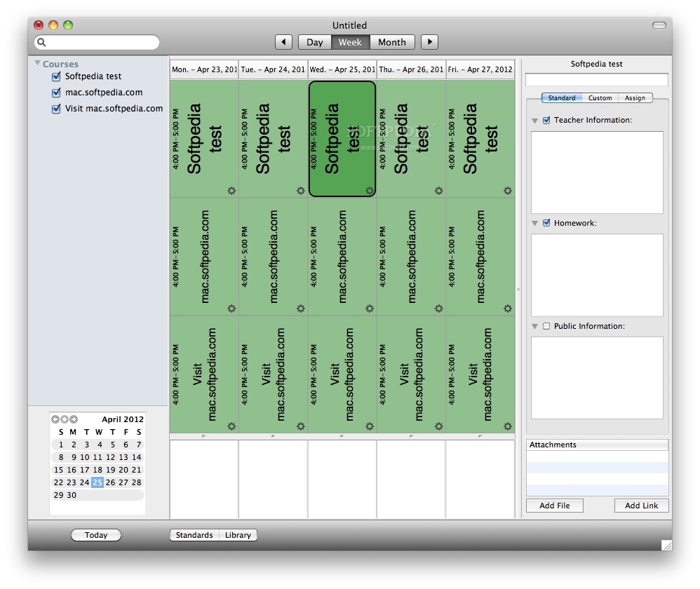
Task: Collapse Teacher Information section
Action: [x=535, y=121]
